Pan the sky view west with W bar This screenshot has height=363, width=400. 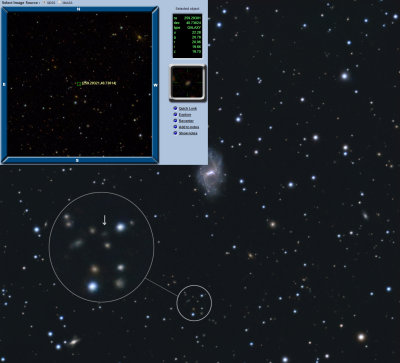(155, 85)
